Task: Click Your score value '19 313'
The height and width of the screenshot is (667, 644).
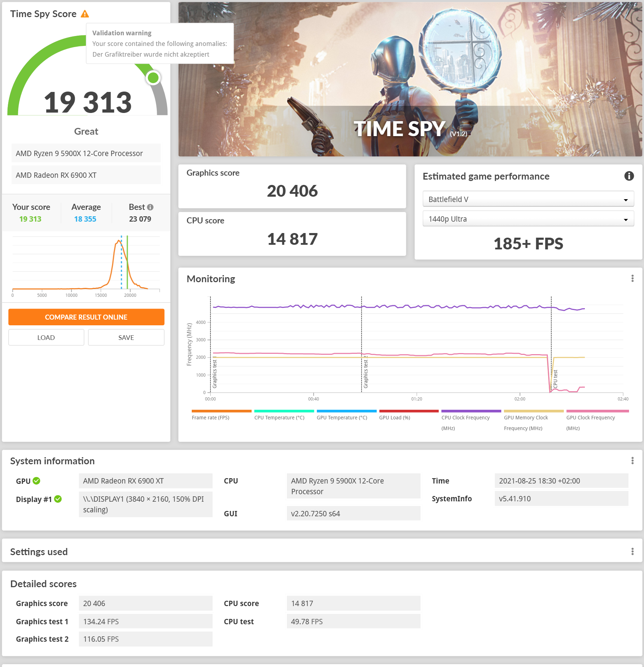Action: click(30, 219)
